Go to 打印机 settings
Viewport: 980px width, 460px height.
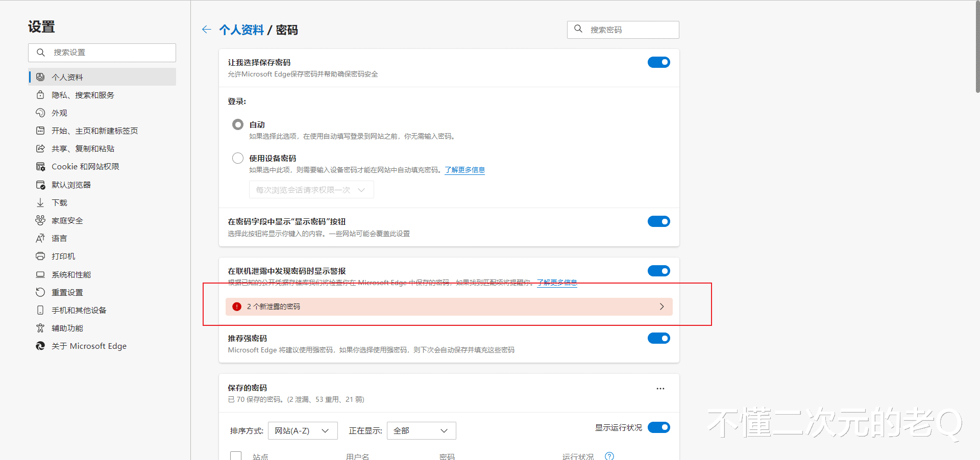pyautogui.click(x=102, y=256)
